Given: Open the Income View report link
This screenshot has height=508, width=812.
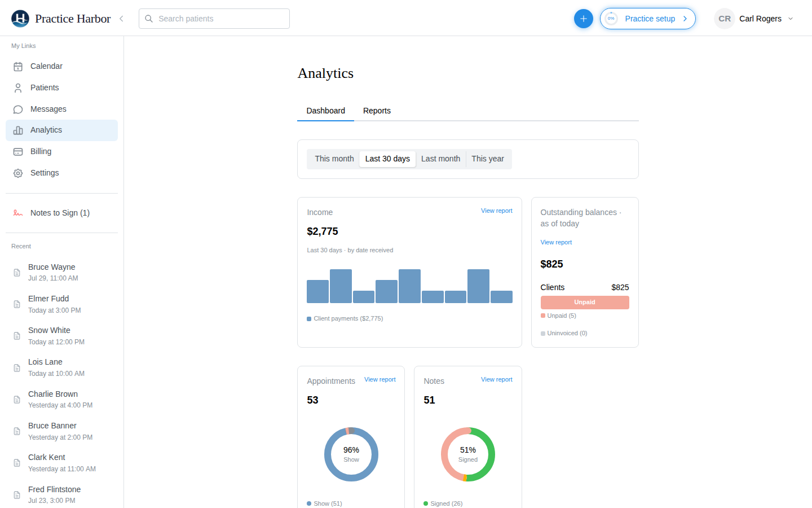Looking at the screenshot, I should pos(497,211).
